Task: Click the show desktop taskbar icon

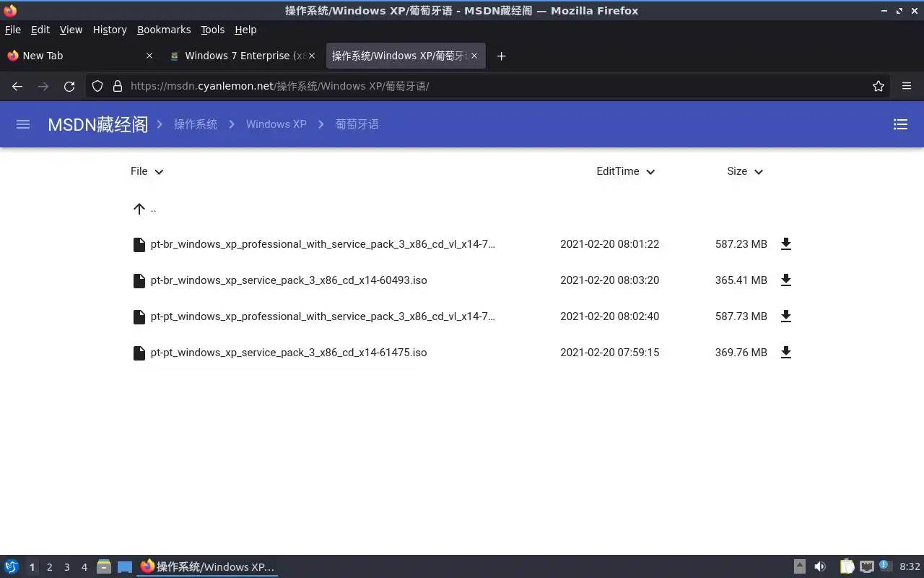Action: [x=125, y=567]
